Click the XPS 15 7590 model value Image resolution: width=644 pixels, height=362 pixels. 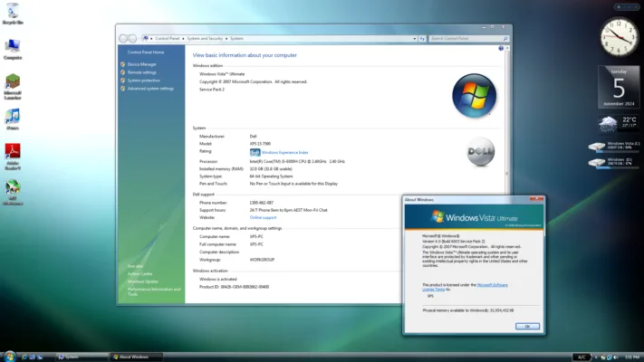[x=260, y=144]
